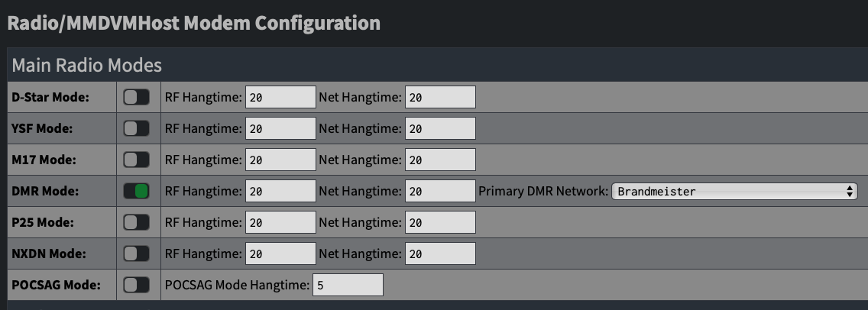Viewport: 868px width, 310px height.
Task: Focus the YSF Net Hangtime input
Action: 440,128
